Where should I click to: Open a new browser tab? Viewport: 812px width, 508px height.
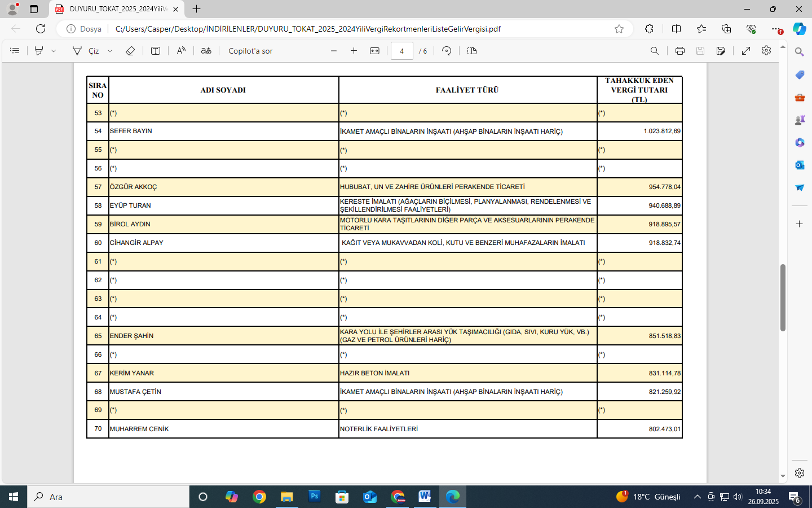[196, 9]
